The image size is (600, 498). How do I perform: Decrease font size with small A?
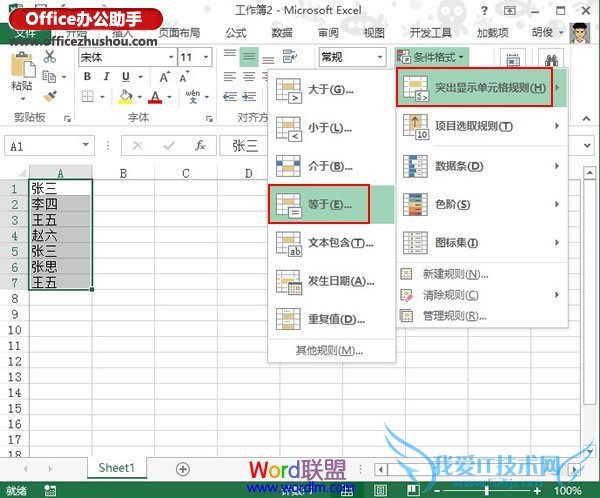click(x=184, y=77)
